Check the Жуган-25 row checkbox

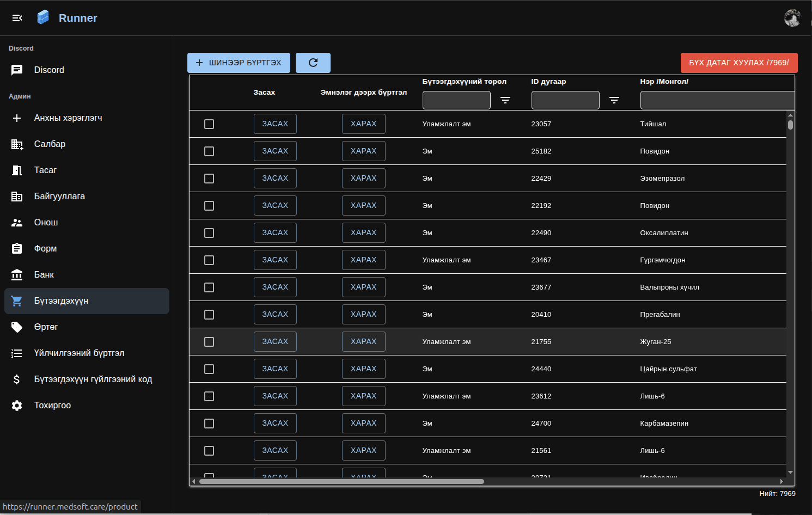(x=209, y=341)
